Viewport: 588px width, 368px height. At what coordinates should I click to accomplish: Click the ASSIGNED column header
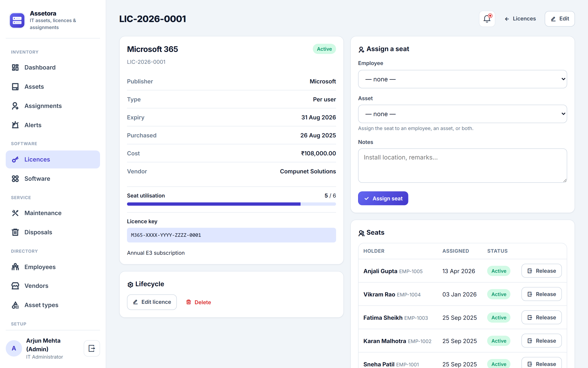(455, 251)
